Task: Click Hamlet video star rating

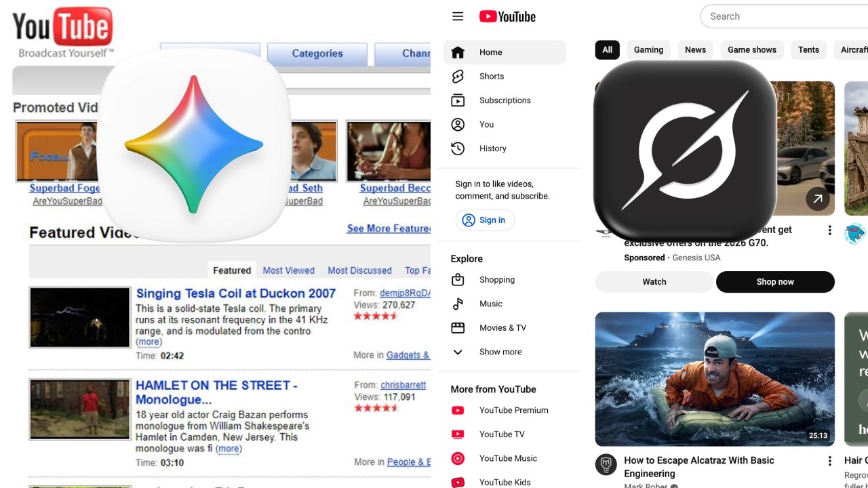Action: point(376,408)
